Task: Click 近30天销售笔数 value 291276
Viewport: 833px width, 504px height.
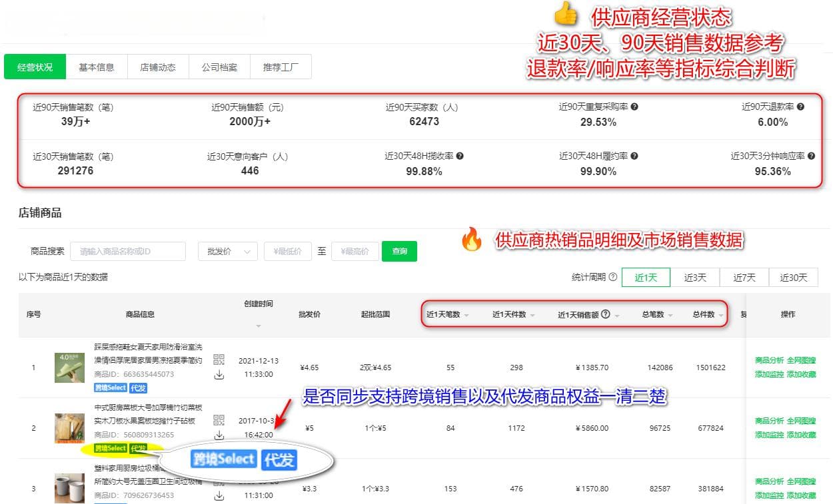Action: [x=76, y=171]
